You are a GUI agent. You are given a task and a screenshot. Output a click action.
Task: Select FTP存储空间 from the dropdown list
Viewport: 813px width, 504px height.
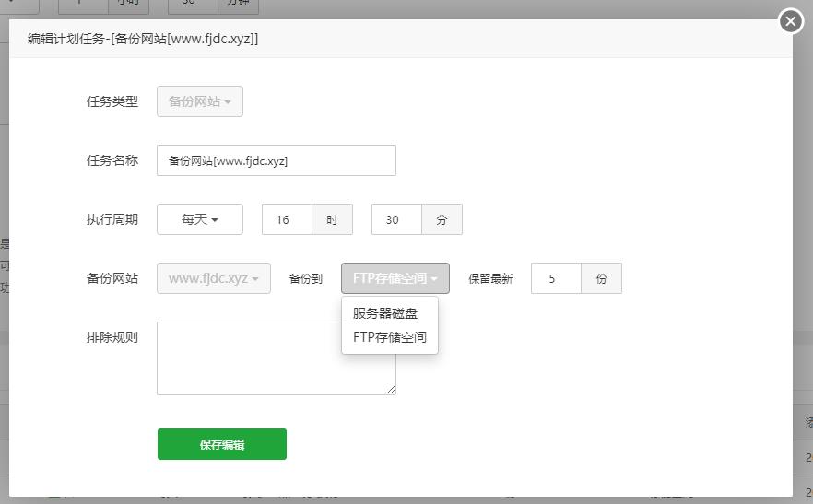(x=389, y=337)
